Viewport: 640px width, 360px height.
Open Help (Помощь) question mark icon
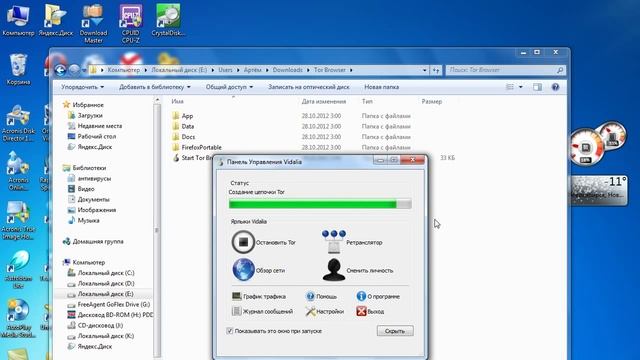tap(310, 296)
